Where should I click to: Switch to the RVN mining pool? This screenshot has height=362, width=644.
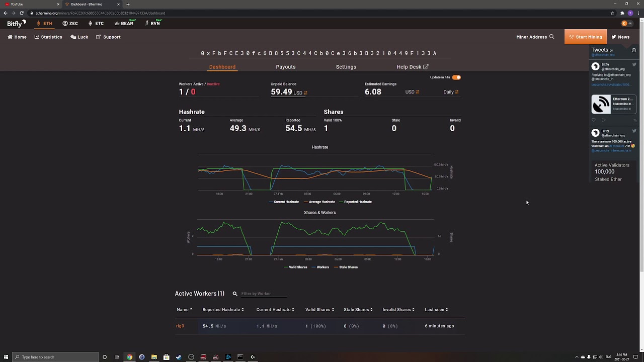pyautogui.click(x=152, y=23)
